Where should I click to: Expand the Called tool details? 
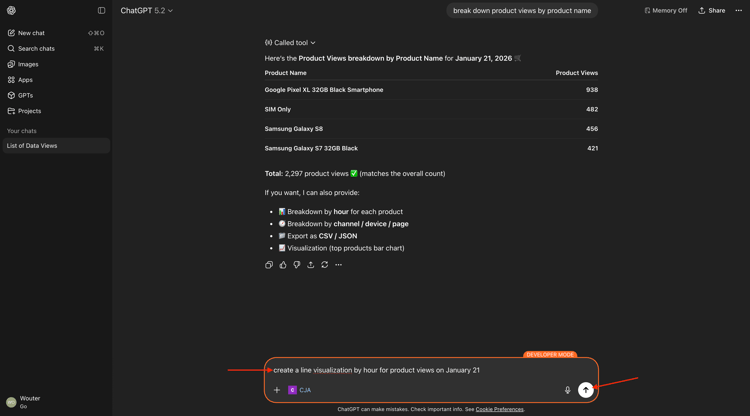click(290, 43)
